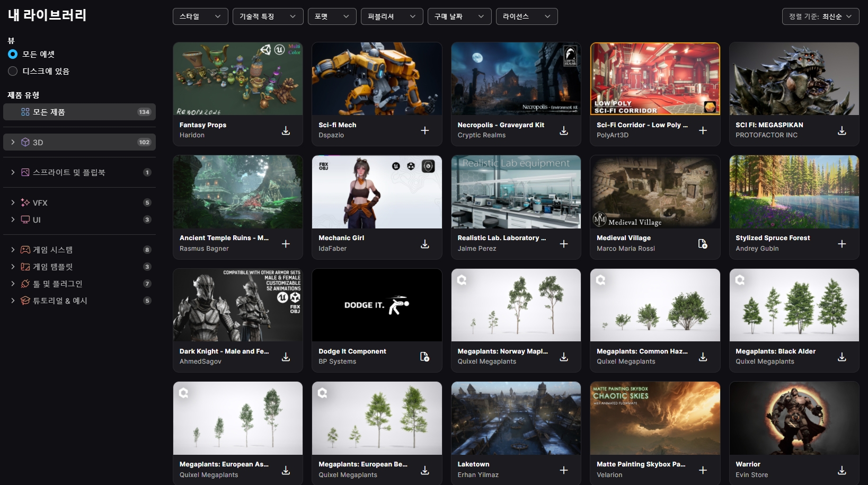This screenshot has height=485, width=868.
Task: Click the Sci-Fi Corridor thumbnail image
Action: [x=655, y=79]
